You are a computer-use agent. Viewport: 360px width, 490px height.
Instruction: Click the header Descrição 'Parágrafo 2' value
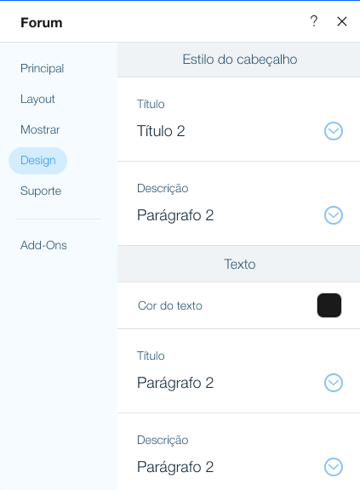[x=175, y=216]
